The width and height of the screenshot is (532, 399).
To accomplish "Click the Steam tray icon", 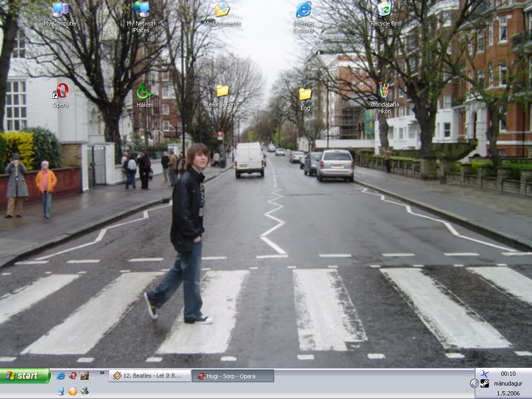I will point(485,383).
